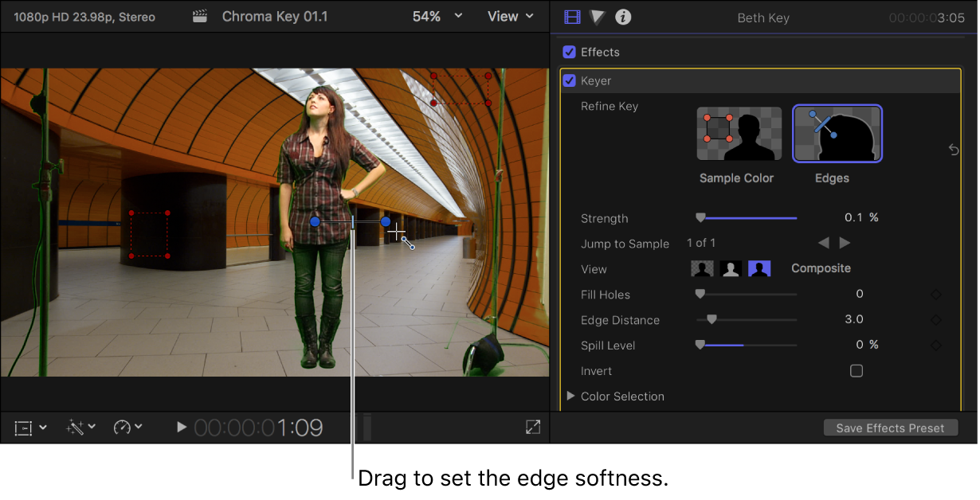Open the 54% zoom dropdown
The image size is (980, 500).
click(437, 16)
